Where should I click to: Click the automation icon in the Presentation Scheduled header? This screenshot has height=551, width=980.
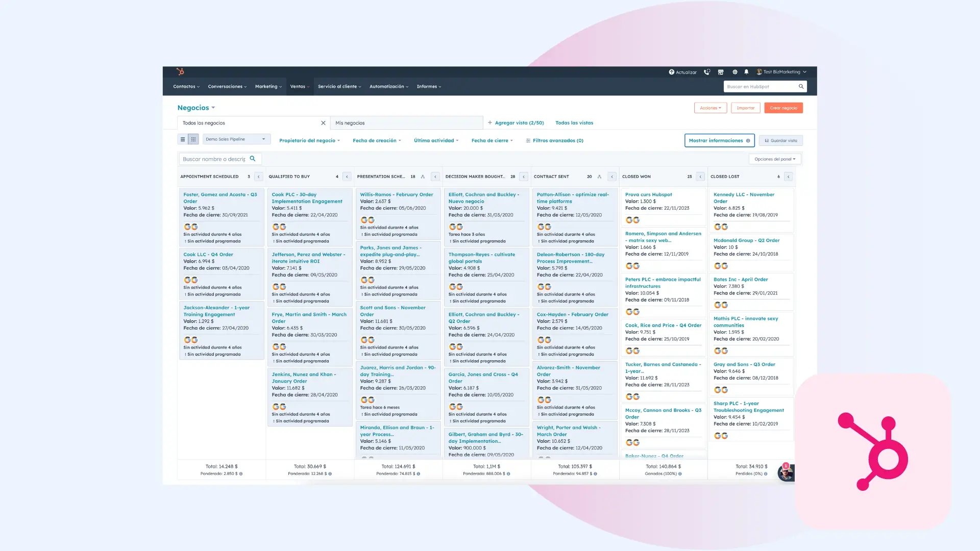click(423, 177)
